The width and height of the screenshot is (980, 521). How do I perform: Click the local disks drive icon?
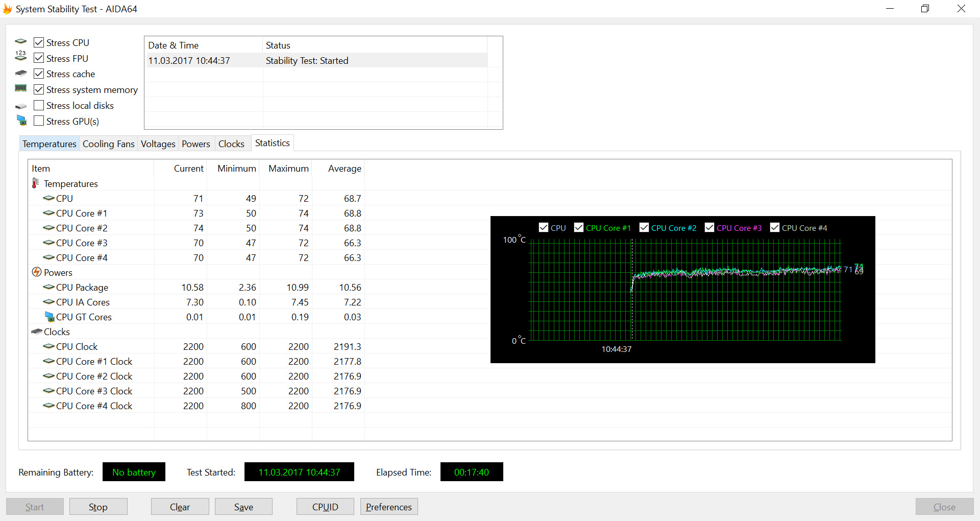coord(21,106)
